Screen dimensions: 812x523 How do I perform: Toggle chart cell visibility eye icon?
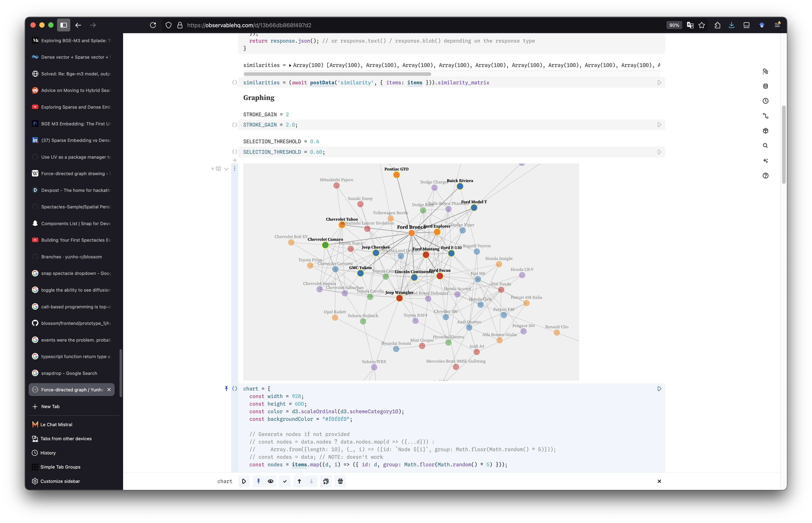[x=271, y=481]
